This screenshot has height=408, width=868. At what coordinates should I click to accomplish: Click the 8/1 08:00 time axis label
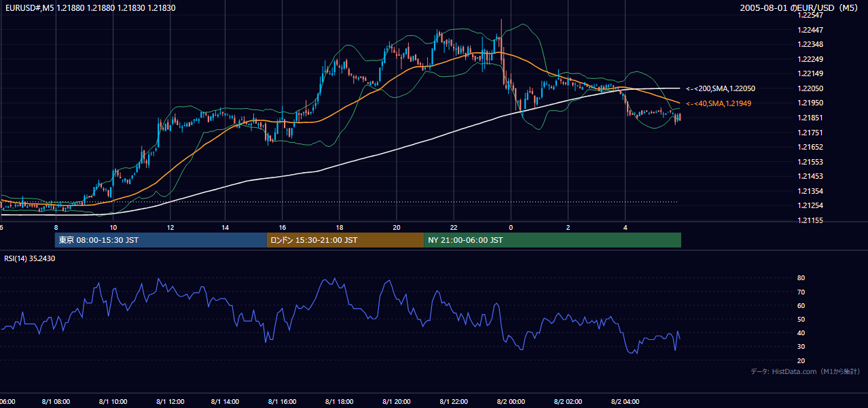click(56, 402)
